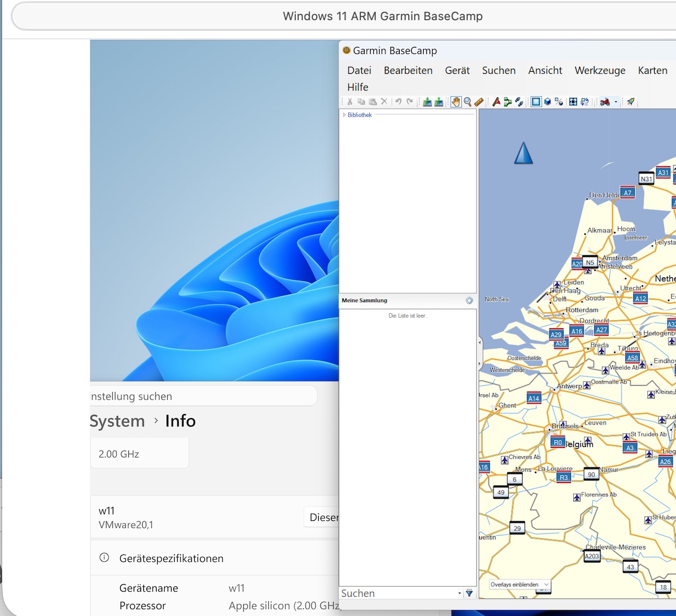The height and width of the screenshot is (616, 676).
Task: Select the Hand pan tool
Action: coord(456,102)
